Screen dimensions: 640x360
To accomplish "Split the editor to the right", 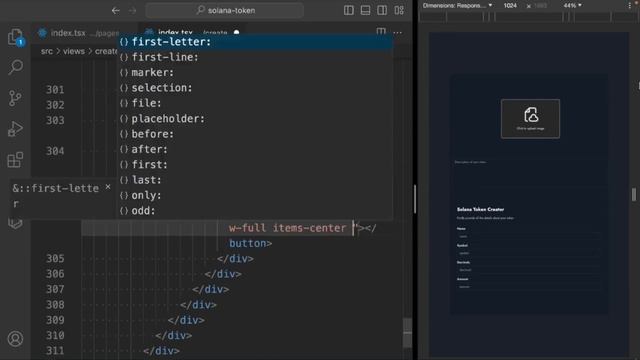I will click(x=381, y=32).
